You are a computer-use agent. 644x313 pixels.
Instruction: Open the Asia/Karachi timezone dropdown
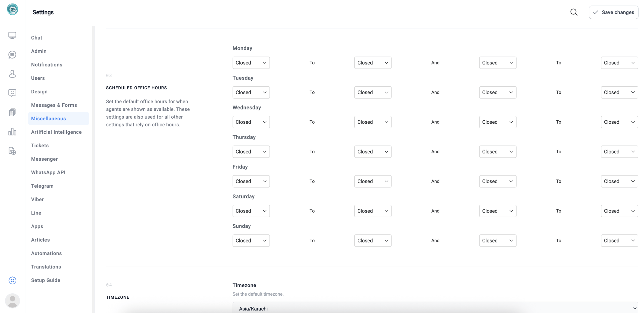(435, 308)
